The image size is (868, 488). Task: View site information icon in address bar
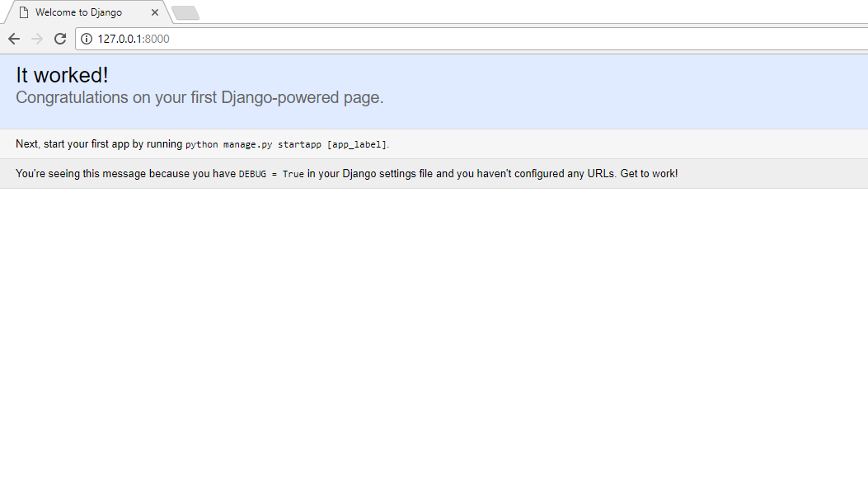[x=87, y=39]
